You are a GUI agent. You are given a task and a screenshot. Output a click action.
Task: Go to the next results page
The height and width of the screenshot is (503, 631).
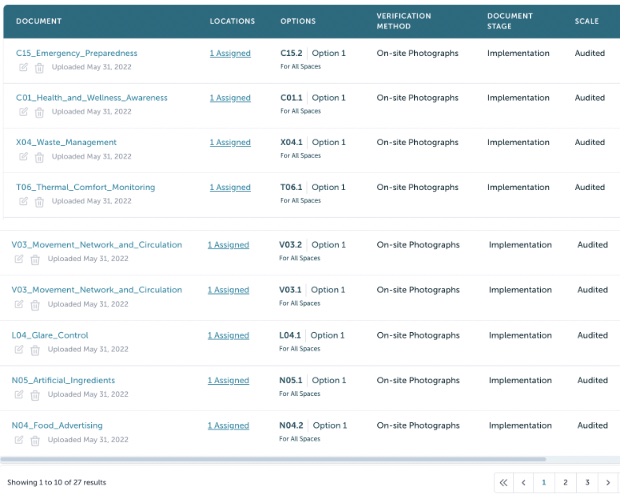click(x=608, y=482)
